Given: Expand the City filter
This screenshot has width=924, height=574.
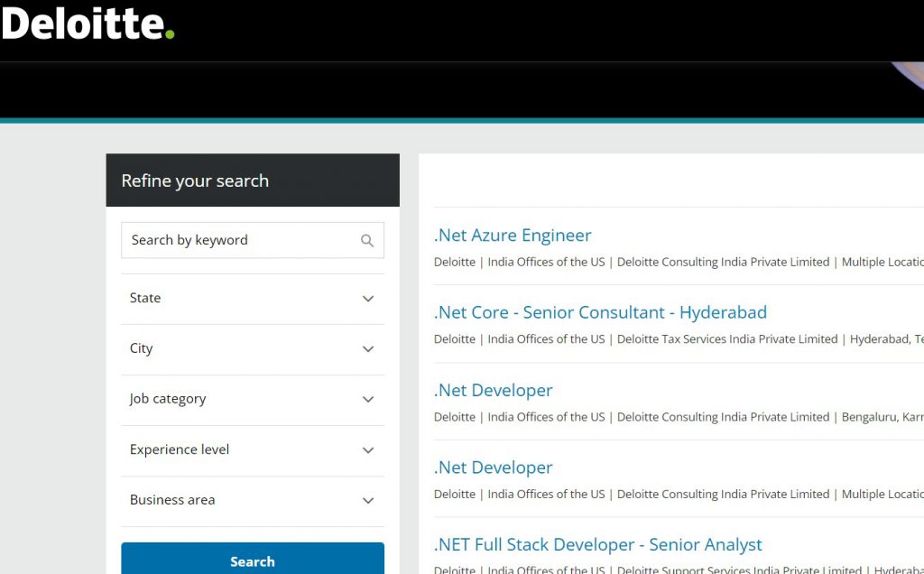Looking at the screenshot, I should point(253,348).
